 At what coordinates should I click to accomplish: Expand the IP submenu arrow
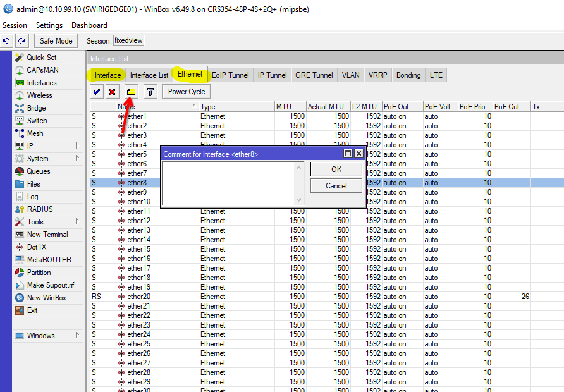pyautogui.click(x=77, y=146)
